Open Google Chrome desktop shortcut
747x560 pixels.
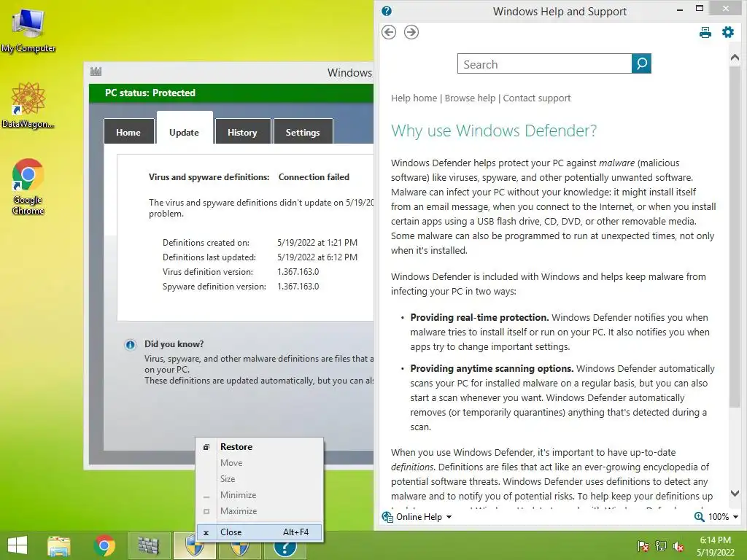point(28,187)
